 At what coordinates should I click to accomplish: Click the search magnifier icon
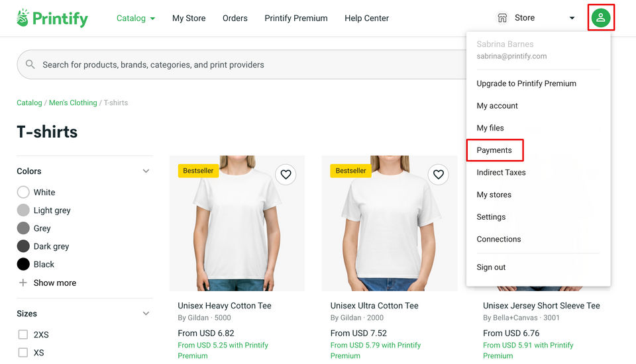pos(30,64)
